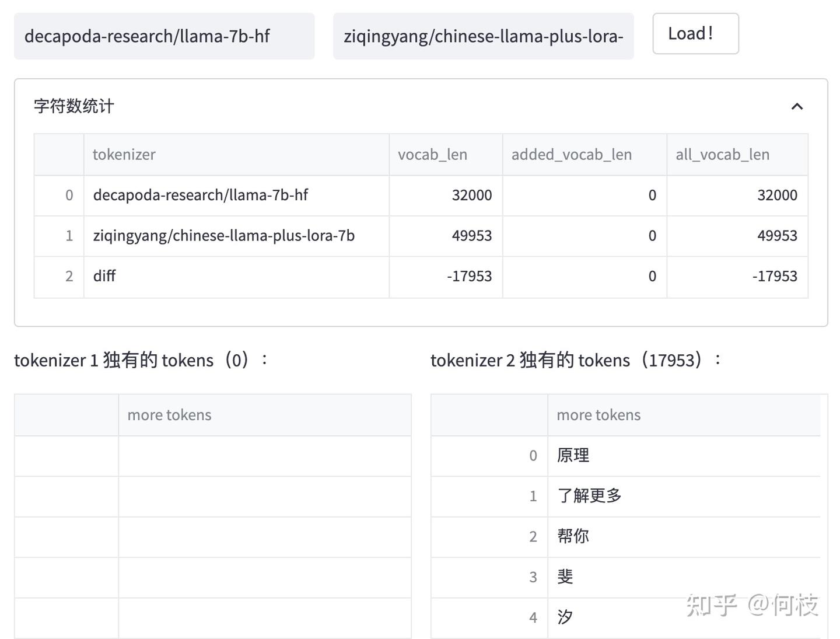Click the added_vocab_len column header
The width and height of the screenshot is (840, 639).
coord(584,155)
